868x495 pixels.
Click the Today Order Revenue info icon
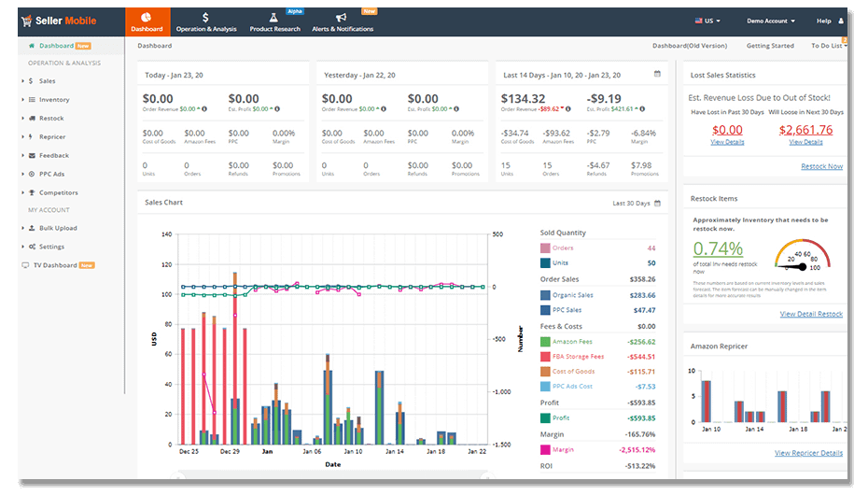204,108
